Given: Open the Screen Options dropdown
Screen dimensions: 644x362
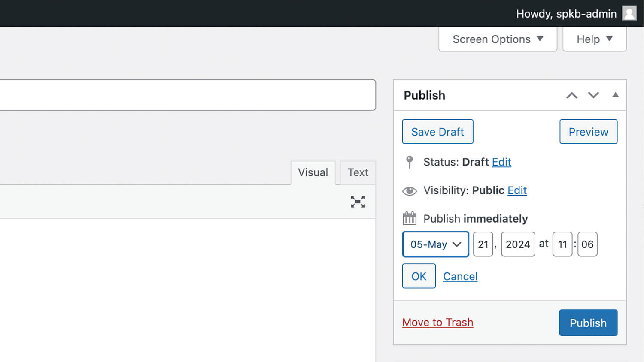Looking at the screenshot, I should [x=498, y=39].
